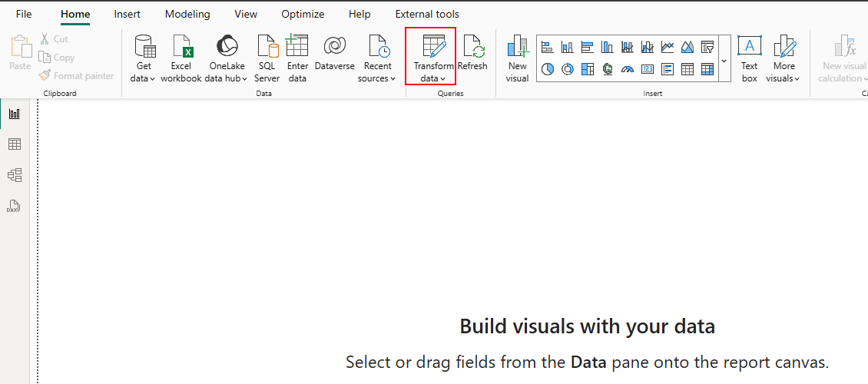868x384 pixels.
Task: Open the Get data dropdown
Action: (x=144, y=58)
